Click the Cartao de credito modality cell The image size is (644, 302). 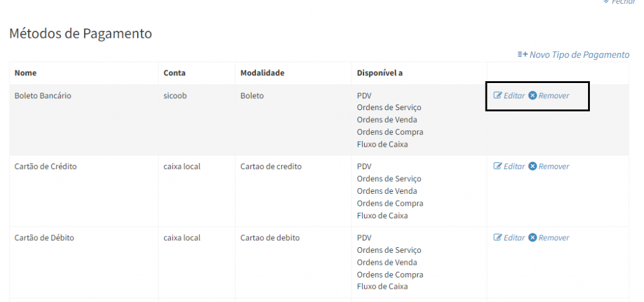pos(271,167)
